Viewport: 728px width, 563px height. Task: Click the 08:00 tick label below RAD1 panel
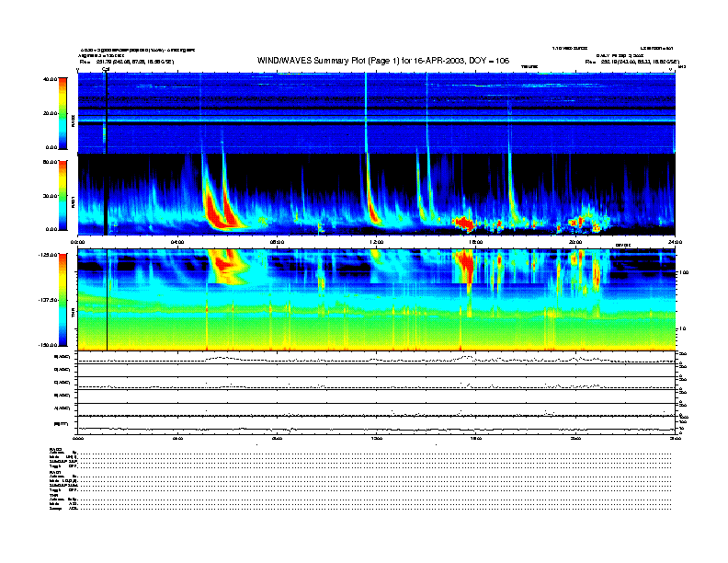click(277, 242)
